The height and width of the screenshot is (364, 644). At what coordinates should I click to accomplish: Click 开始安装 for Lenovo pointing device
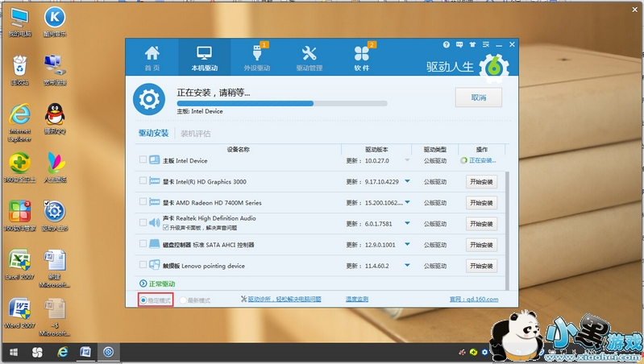[x=481, y=265]
